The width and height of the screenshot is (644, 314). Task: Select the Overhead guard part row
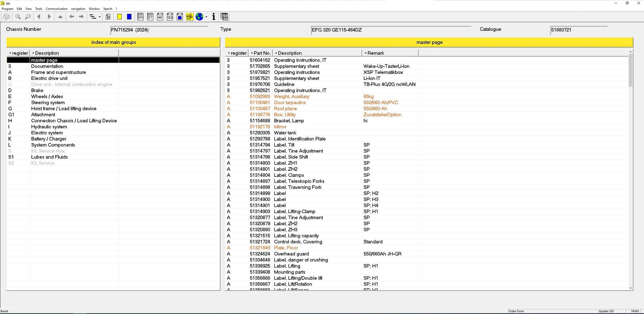(291, 254)
